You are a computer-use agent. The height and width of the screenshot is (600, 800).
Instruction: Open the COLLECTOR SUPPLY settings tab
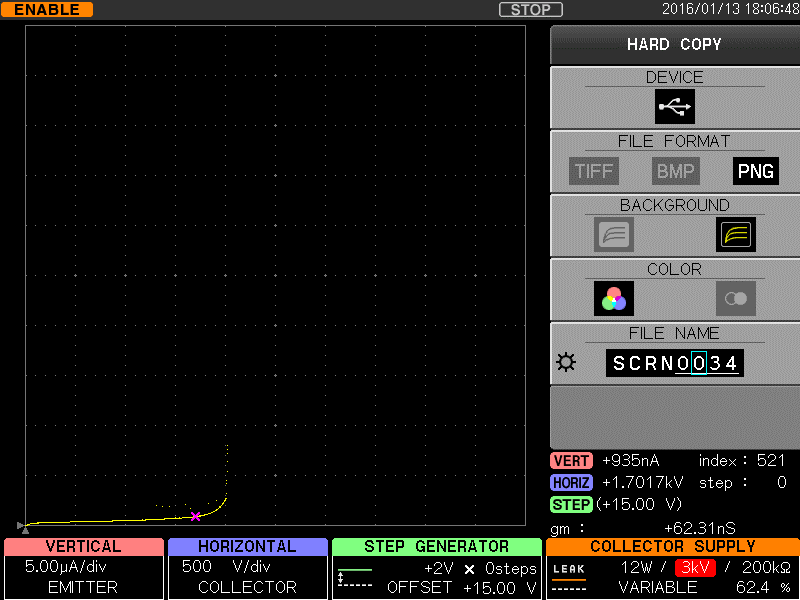click(673, 546)
